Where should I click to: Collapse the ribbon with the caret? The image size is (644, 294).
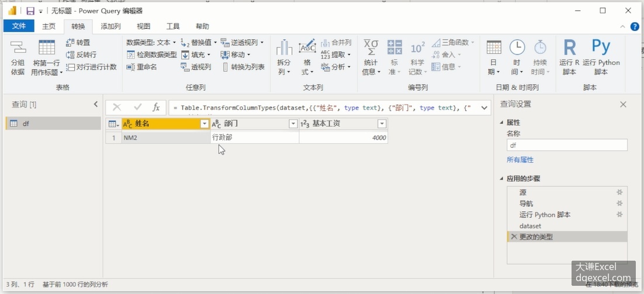[622, 26]
